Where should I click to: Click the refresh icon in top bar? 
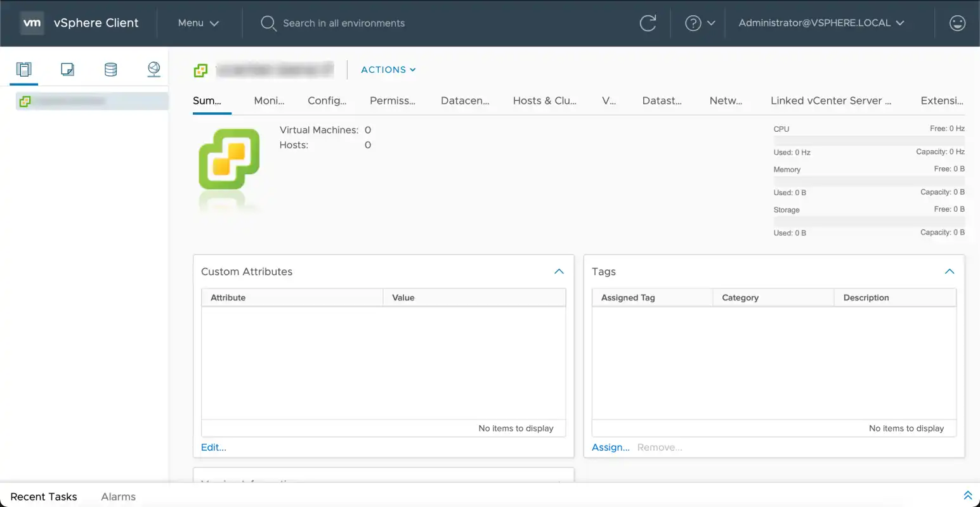click(x=648, y=23)
